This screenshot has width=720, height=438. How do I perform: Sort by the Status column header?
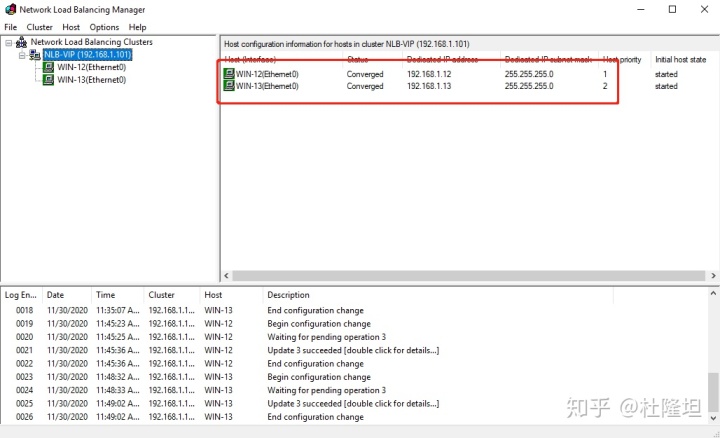pyautogui.click(x=372, y=59)
